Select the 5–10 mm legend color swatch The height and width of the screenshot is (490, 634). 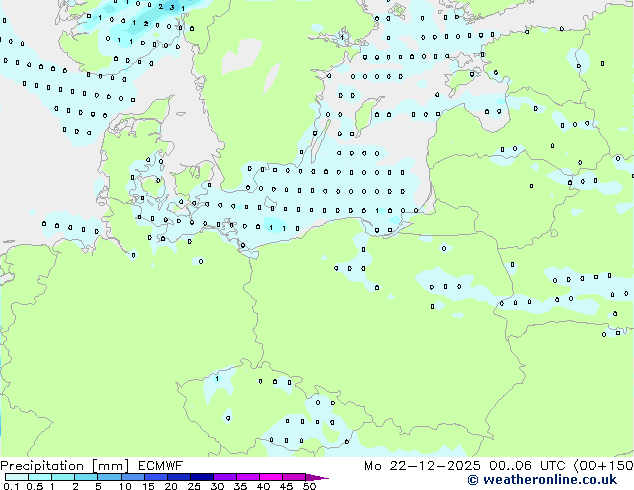109,477
